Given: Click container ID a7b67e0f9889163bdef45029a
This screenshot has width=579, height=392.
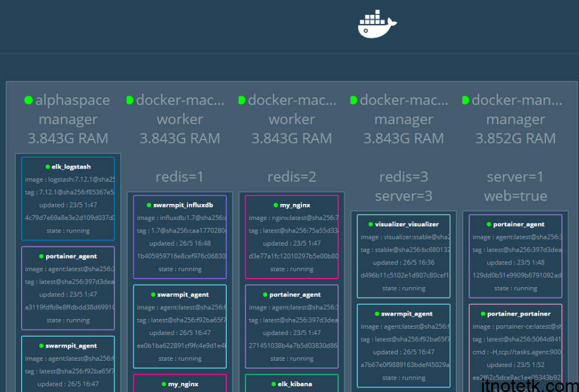Looking at the screenshot, I should (405, 365).
